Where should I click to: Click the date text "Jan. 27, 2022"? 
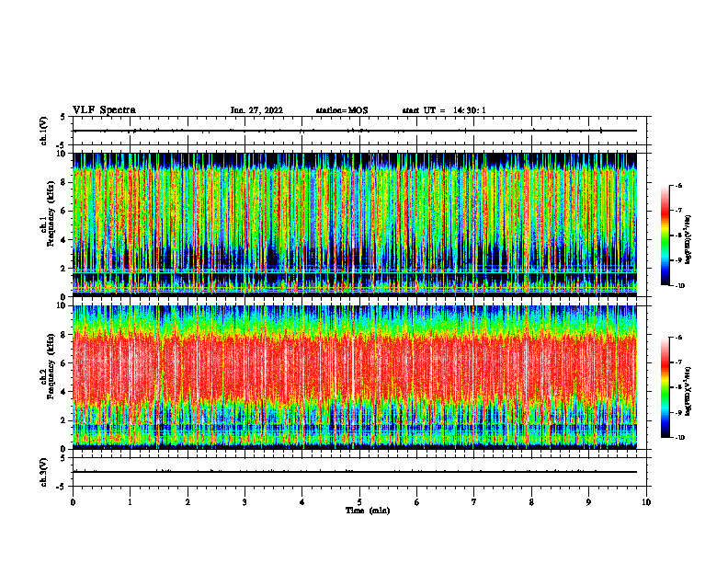tap(256, 110)
